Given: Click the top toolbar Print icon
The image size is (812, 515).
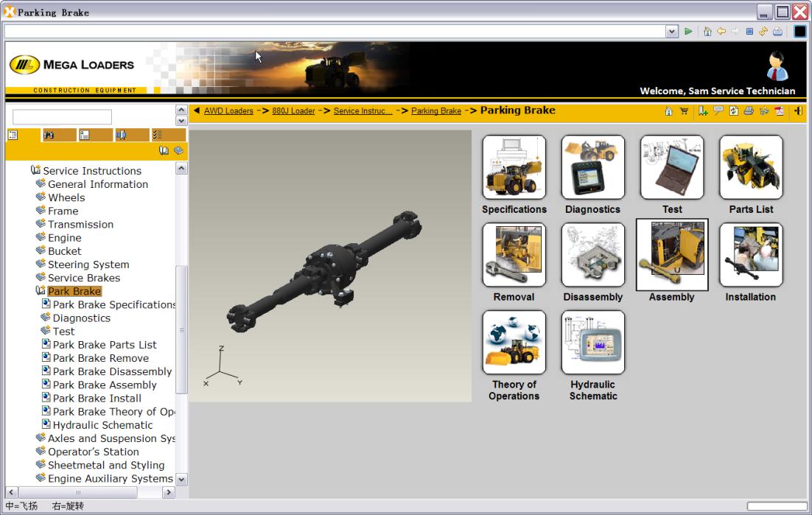Looking at the screenshot, I should (778, 32).
